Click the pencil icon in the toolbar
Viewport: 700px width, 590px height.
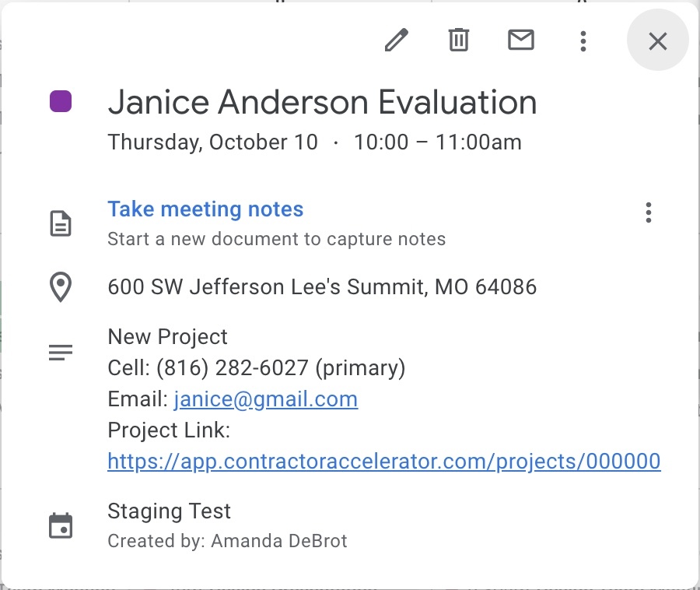[x=397, y=40]
